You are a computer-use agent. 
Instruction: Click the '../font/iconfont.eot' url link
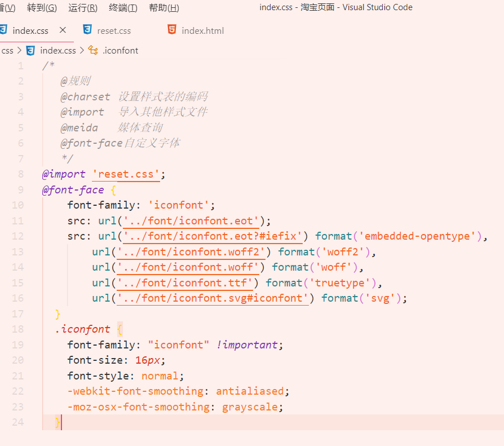click(191, 221)
